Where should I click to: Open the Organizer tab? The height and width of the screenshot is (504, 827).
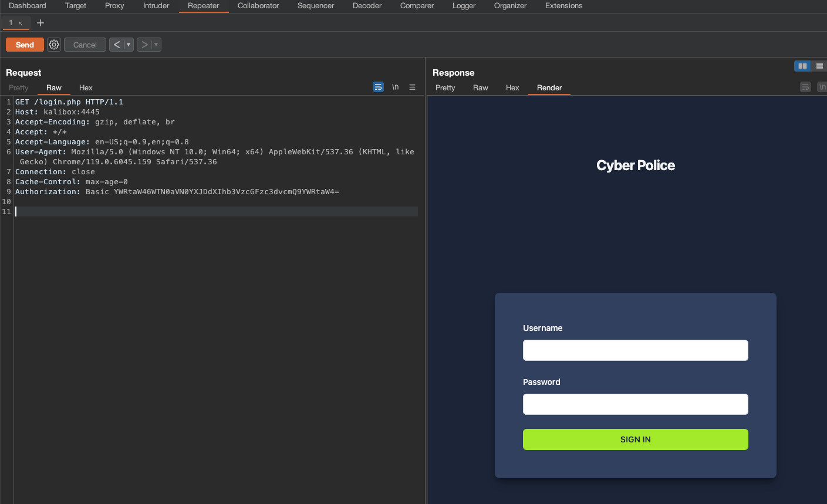point(511,6)
